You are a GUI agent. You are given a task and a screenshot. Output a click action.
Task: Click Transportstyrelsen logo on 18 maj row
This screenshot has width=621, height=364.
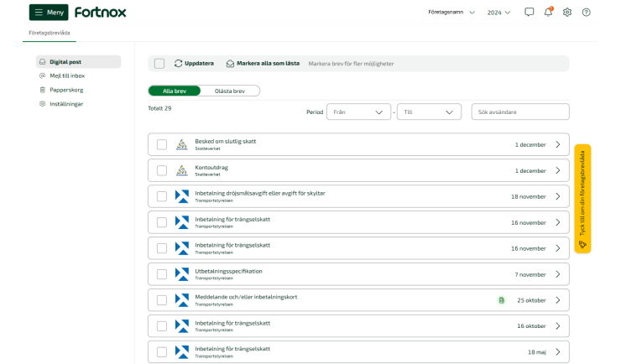[x=182, y=351]
